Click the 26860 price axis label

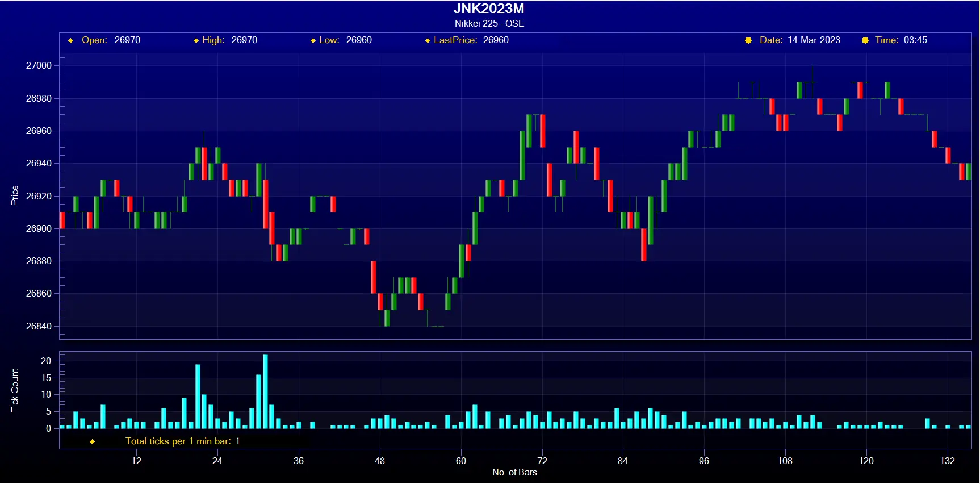coord(39,293)
